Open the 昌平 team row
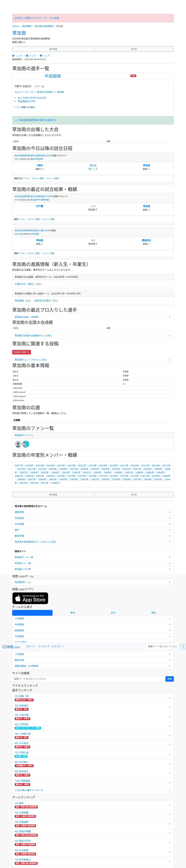The width and height of the screenshot is (186, 868). pos(93,530)
